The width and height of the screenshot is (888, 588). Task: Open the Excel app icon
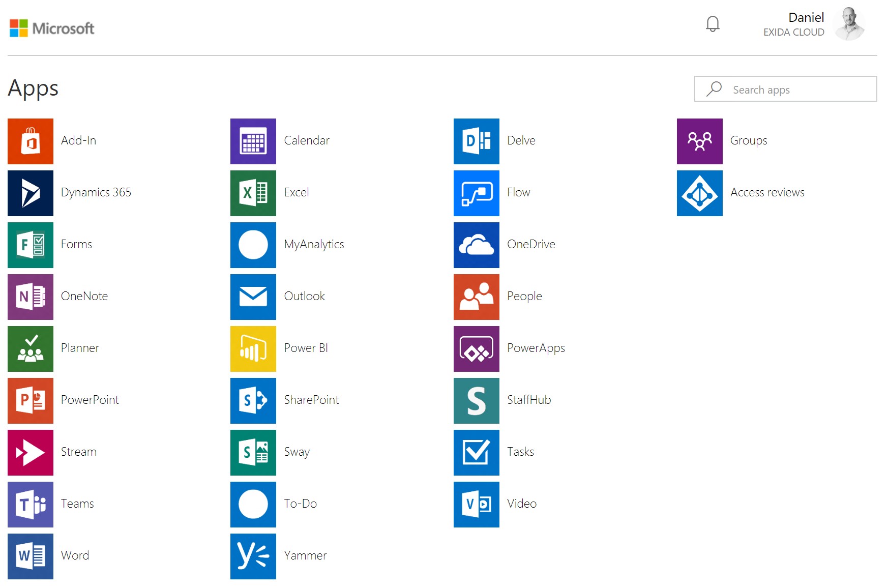pyautogui.click(x=253, y=193)
